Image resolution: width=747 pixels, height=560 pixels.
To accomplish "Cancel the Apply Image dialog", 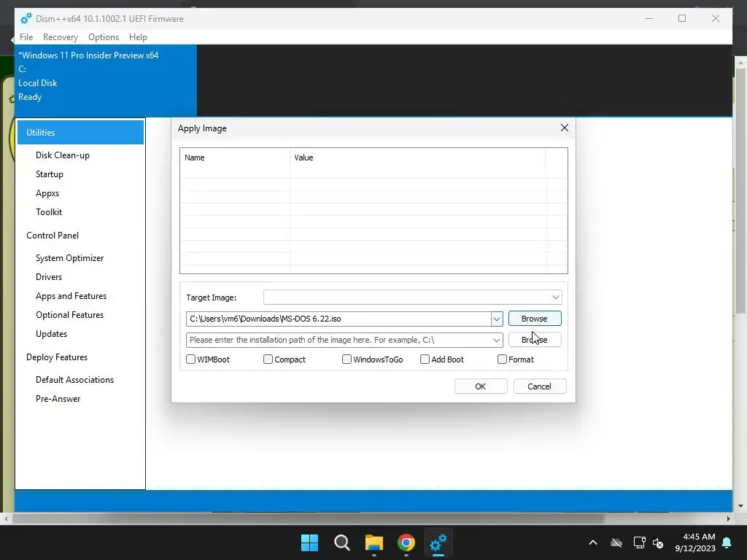I will point(539,386).
